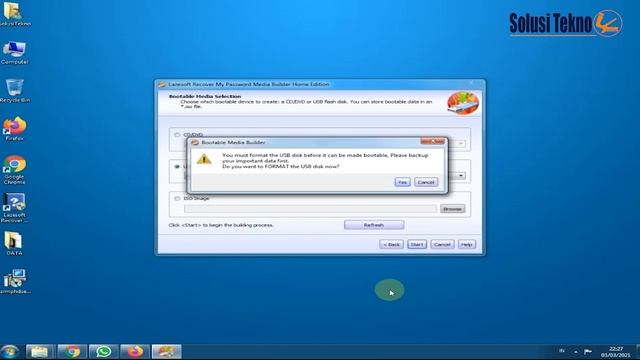Switch to Firefox in the taskbar
The width and height of the screenshot is (640, 360).
pyautogui.click(x=135, y=351)
